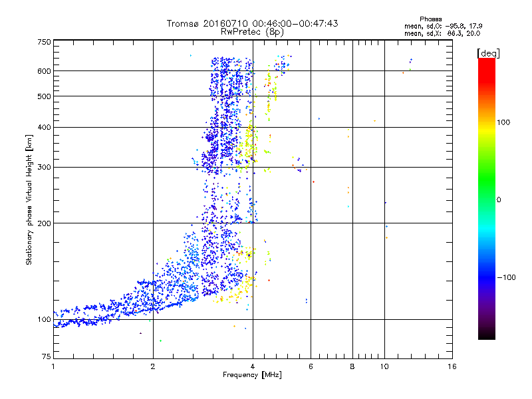Viewport: 532px width, 399px height.
Task: Click the '200' y-axis tick label
Action: point(44,223)
